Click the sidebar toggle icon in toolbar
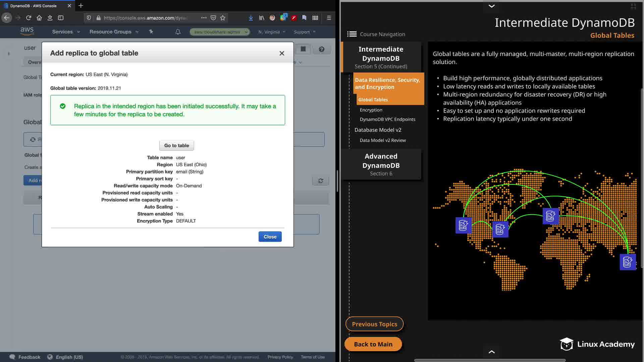Screen dimensions: 644x362 point(61,18)
